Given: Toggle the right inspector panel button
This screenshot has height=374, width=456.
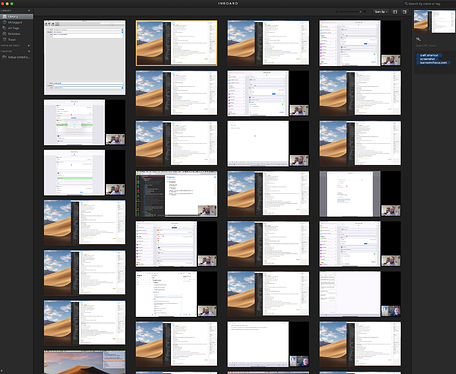Looking at the screenshot, I should (405, 12).
